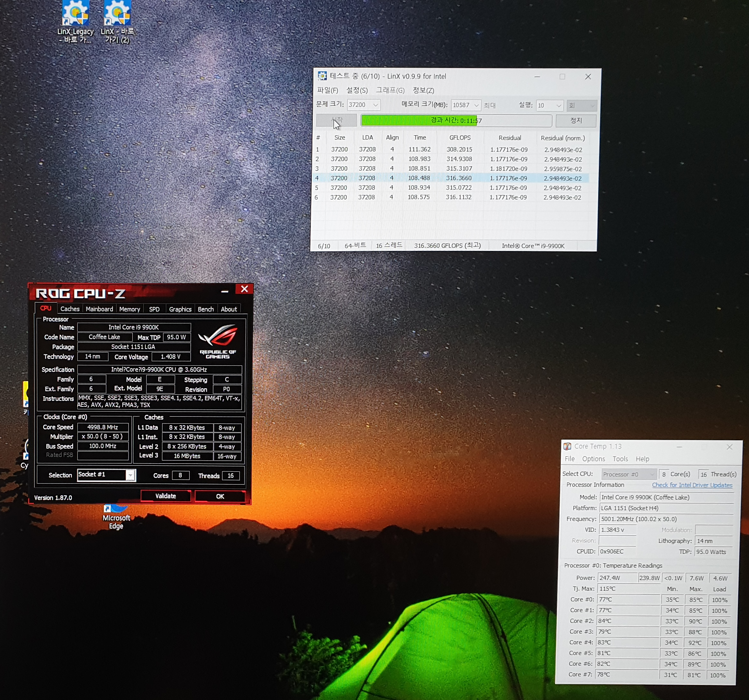Open the LinX_Legacy desktop shortcut
749x700 pixels.
(75, 22)
